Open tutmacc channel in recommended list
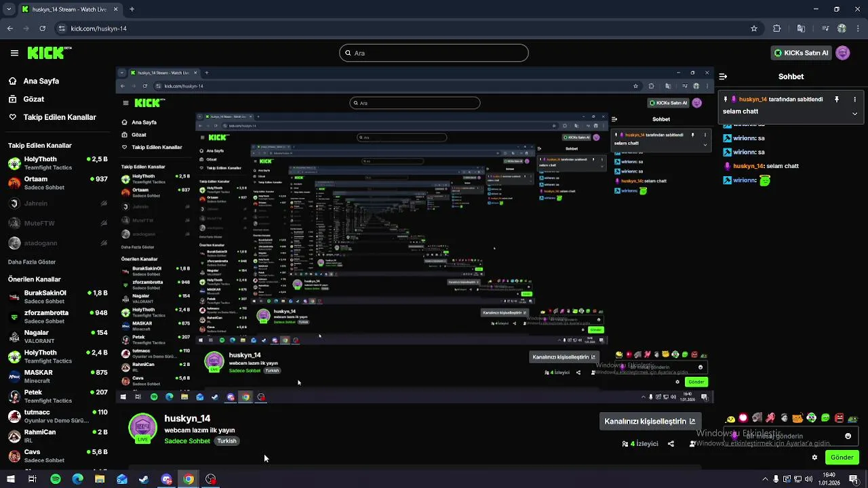Image resolution: width=868 pixels, height=488 pixels. pyautogui.click(x=58, y=416)
